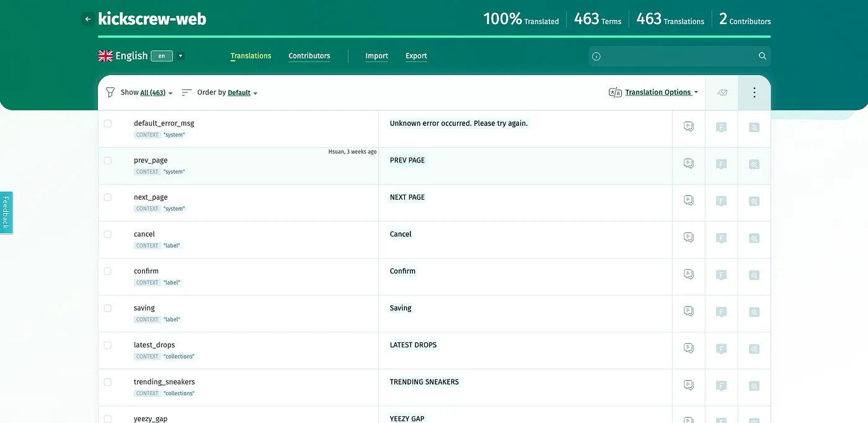Click the 'en' language code badge
Screen dimensions: 868x423
coord(162,56)
